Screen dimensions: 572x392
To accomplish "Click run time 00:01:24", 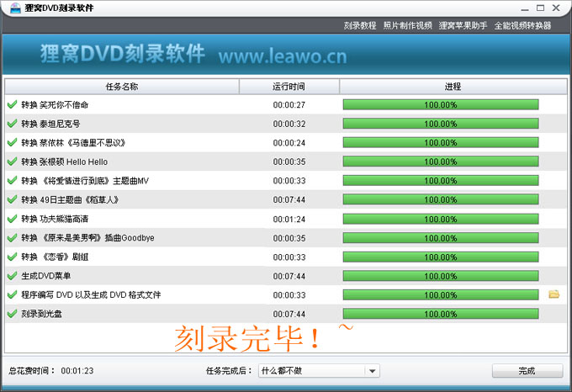I will click(x=289, y=220).
